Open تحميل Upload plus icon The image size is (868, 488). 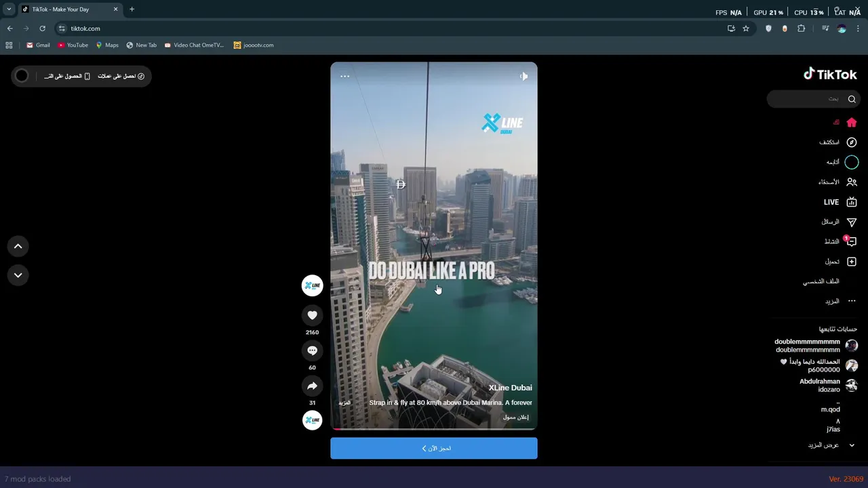tap(852, 262)
